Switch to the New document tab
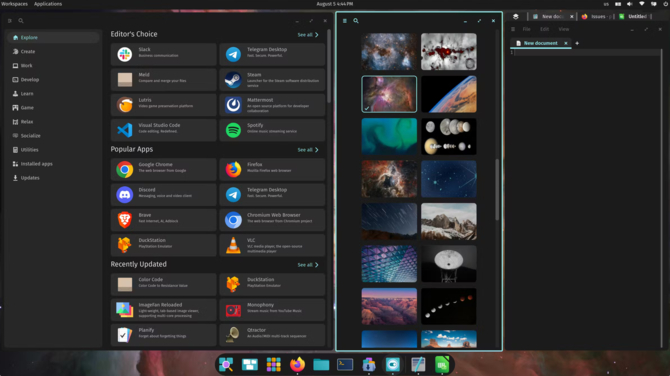 coord(541,43)
